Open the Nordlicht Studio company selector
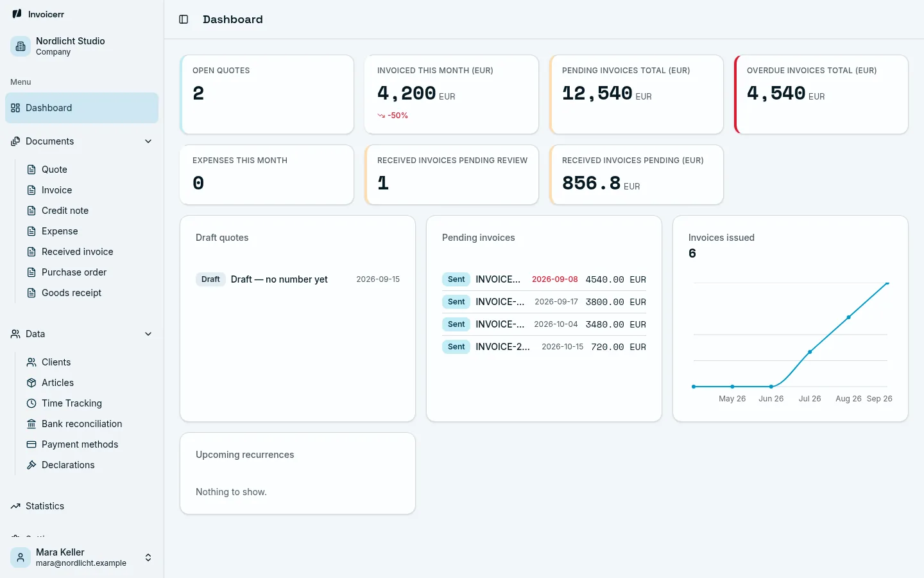The image size is (924, 578). pos(81,46)
